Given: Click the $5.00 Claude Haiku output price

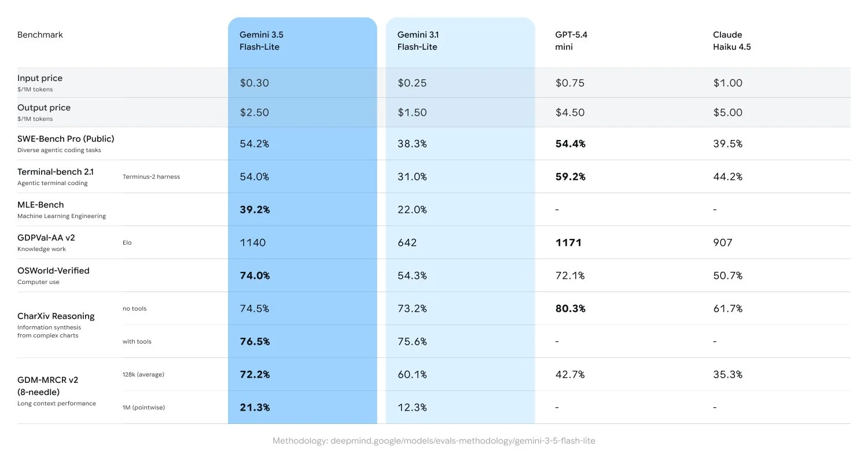Looking at the screenshot, I should click(x=727, y=112).
